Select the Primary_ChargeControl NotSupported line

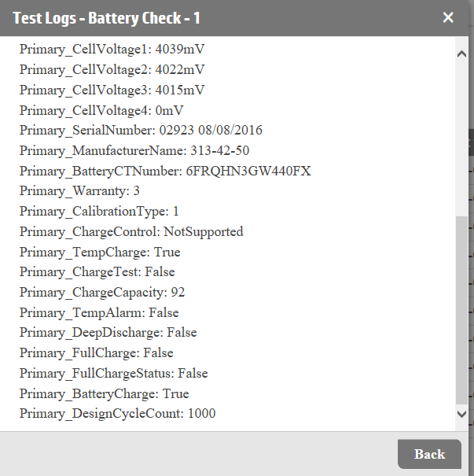[131, 231]
